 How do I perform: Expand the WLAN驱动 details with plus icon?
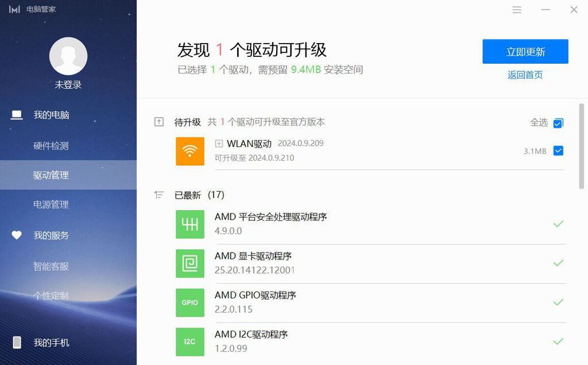coord(220,143)
